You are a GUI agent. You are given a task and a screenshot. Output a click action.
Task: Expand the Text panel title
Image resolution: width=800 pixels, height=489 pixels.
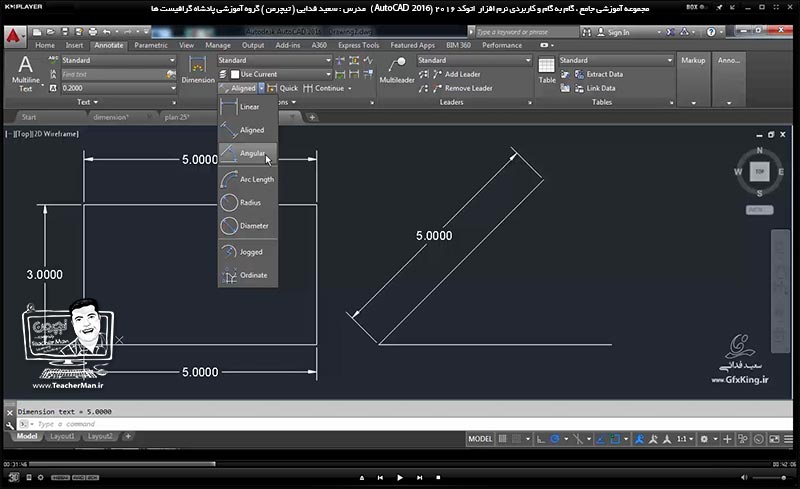[x=87, y=102]
